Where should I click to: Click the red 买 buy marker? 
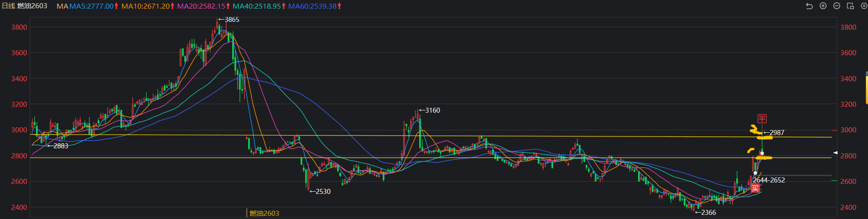tap(755, 188)
